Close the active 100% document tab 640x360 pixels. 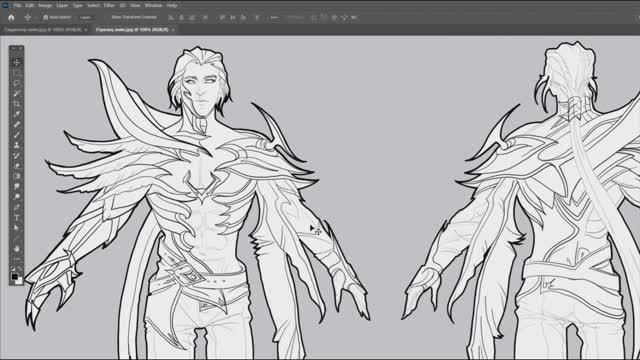point(173,30)
